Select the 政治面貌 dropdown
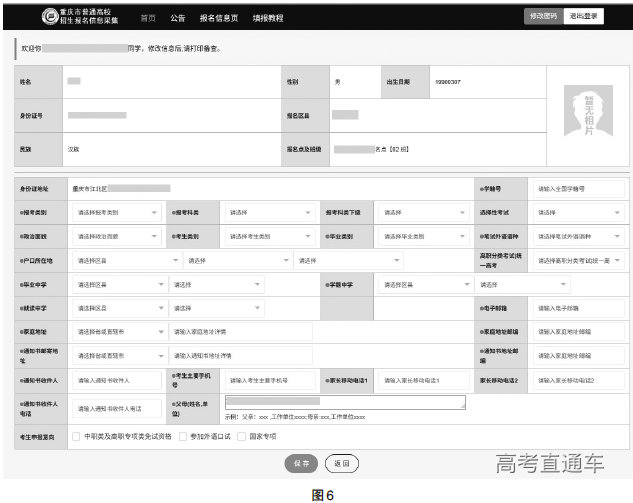The width and height of the screenshot is (633, 503). click(117, 237)
